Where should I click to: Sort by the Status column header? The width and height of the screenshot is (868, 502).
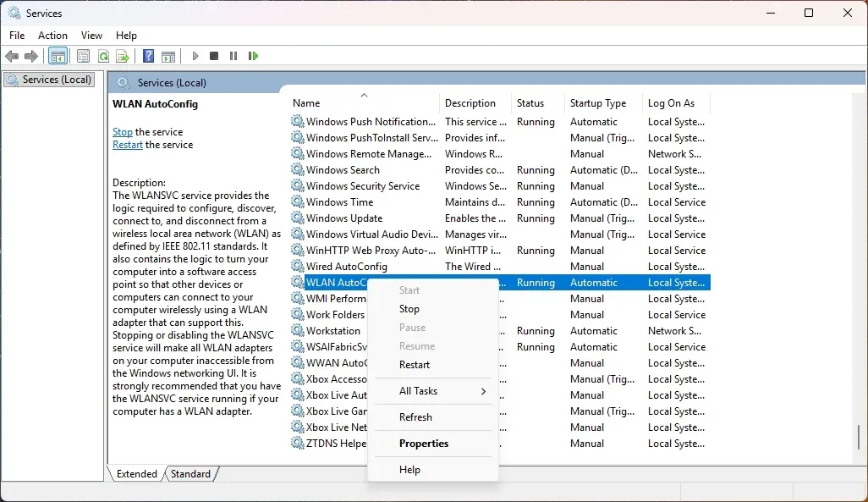click(539, 103)
